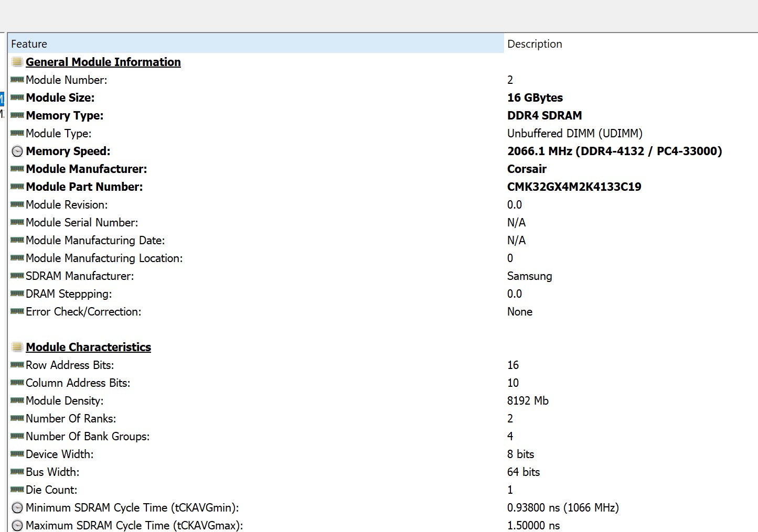Open the General Module Information heading link
Viewport: 758px width, 532px height.
[103, 61]
